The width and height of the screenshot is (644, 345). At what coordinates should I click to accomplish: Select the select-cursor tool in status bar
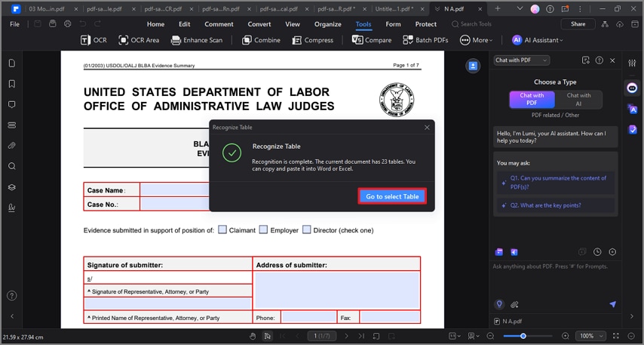[x=268, y=336]
